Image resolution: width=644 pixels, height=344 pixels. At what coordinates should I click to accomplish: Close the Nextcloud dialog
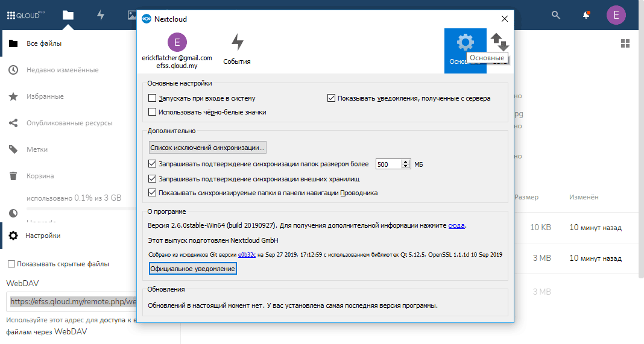coord(505,19)
